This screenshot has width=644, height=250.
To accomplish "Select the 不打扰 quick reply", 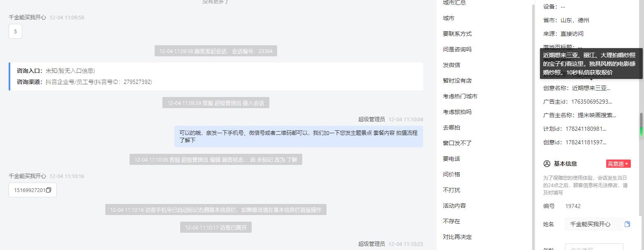I will click(452, 190).
